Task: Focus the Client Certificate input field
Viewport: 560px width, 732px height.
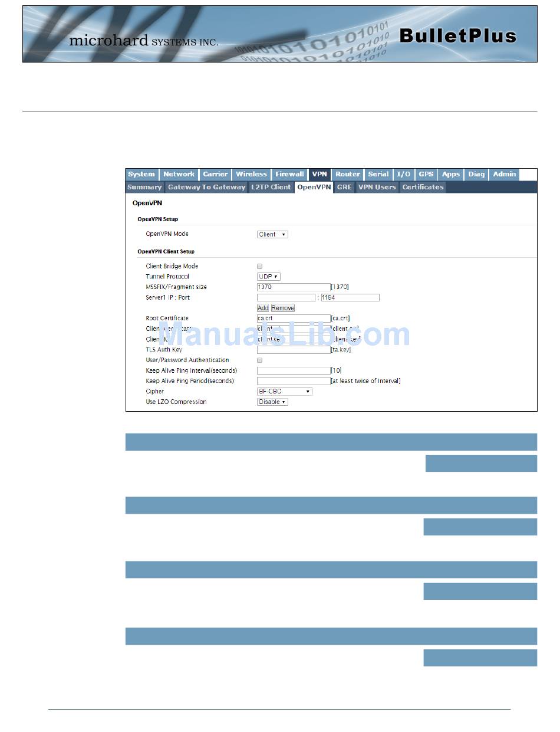Action: click(x=294, y=329)
